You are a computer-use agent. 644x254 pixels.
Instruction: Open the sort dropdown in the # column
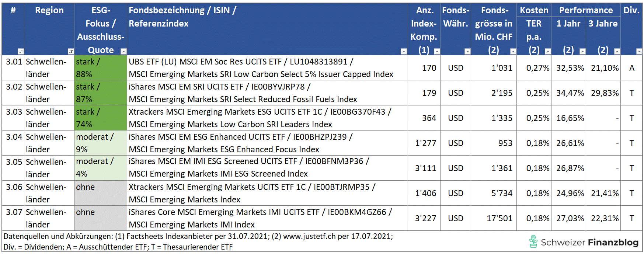point(21,52)
